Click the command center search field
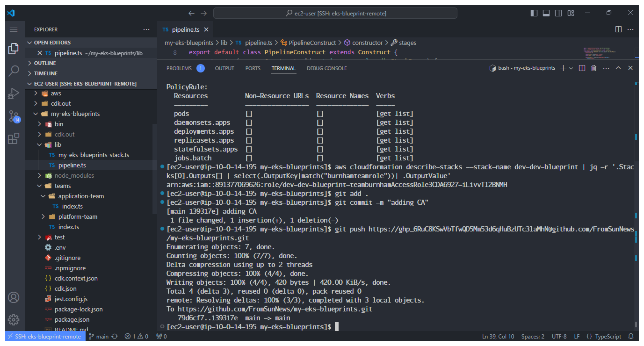 (x=335, y=13)
